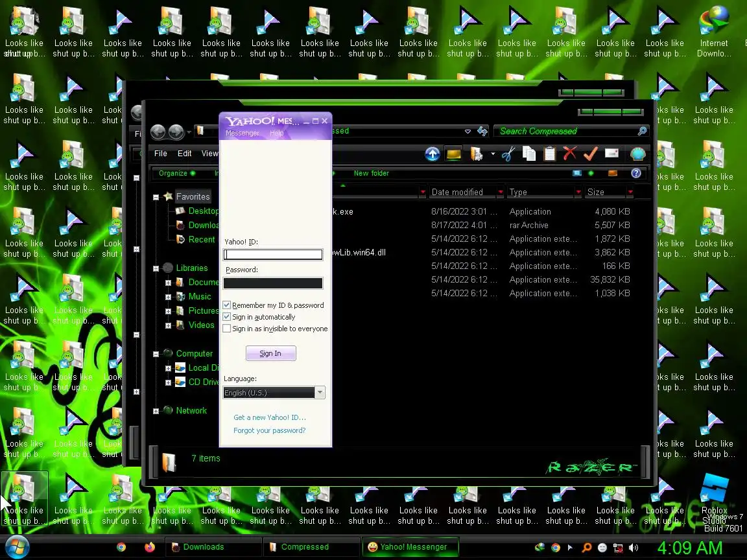Click the Password input field
This screenshot has width=747, height=560.
point(273,283)
